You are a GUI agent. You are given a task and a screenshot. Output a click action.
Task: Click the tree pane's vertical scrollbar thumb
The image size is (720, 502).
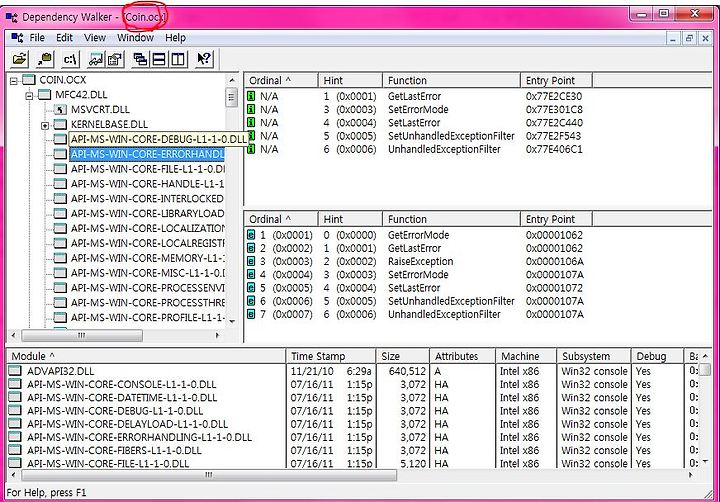(231, 97)
